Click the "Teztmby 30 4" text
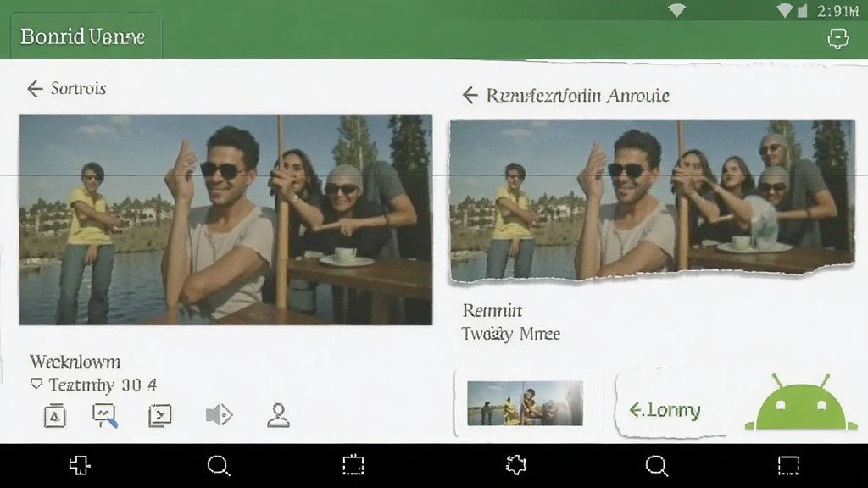The height and width of the screenshot is (488, 868). 103,385
